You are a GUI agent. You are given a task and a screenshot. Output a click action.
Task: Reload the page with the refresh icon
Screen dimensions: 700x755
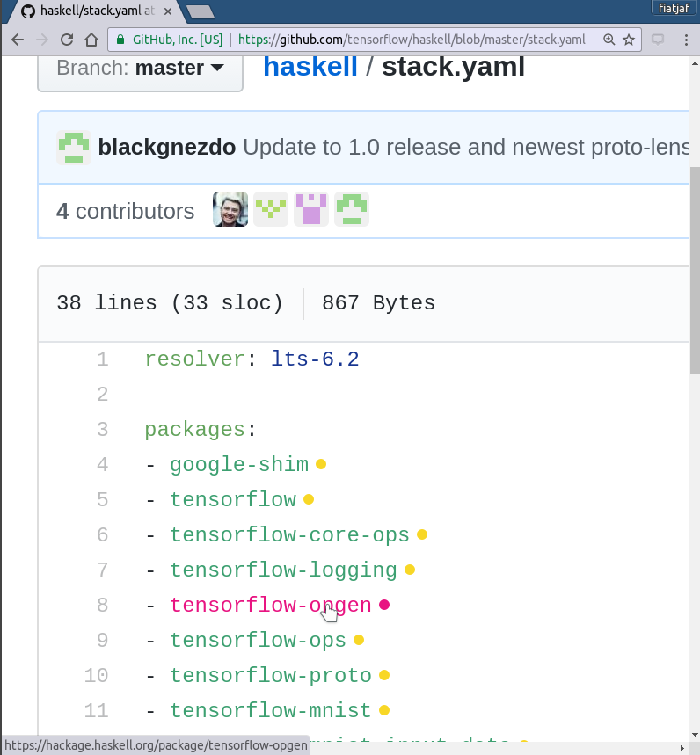coord(67,40)
